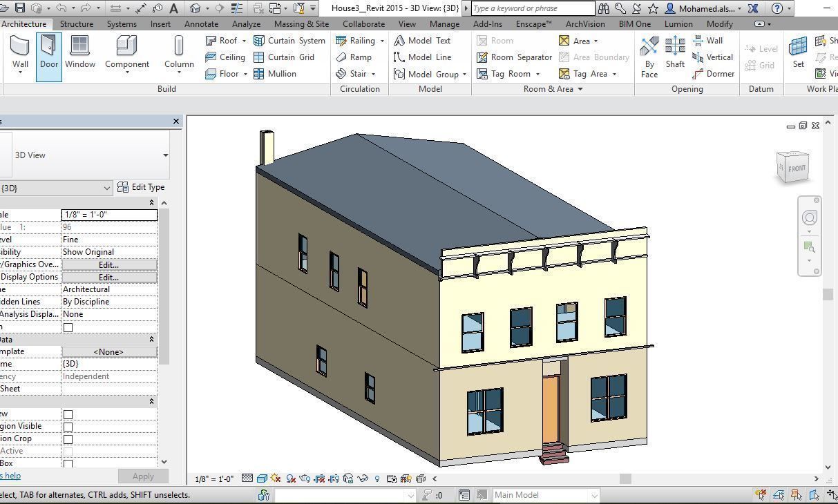Open the {3D} view instance dropdown
The image size is (838, 504).
click(107, 188)
